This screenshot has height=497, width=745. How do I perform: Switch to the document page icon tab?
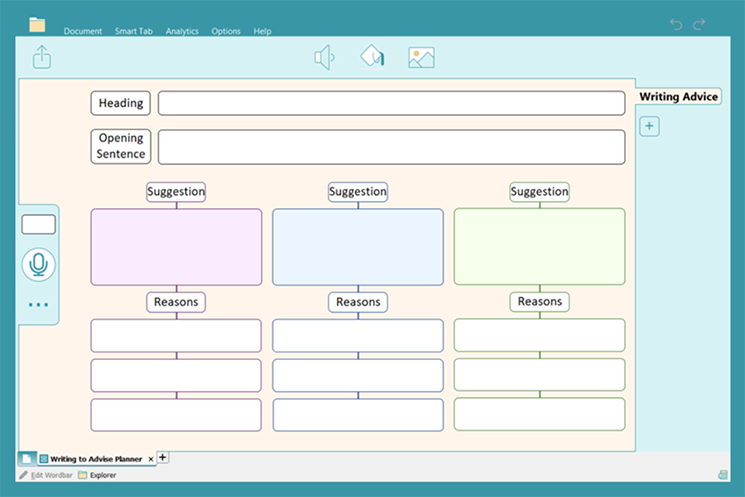click(27, 459)
